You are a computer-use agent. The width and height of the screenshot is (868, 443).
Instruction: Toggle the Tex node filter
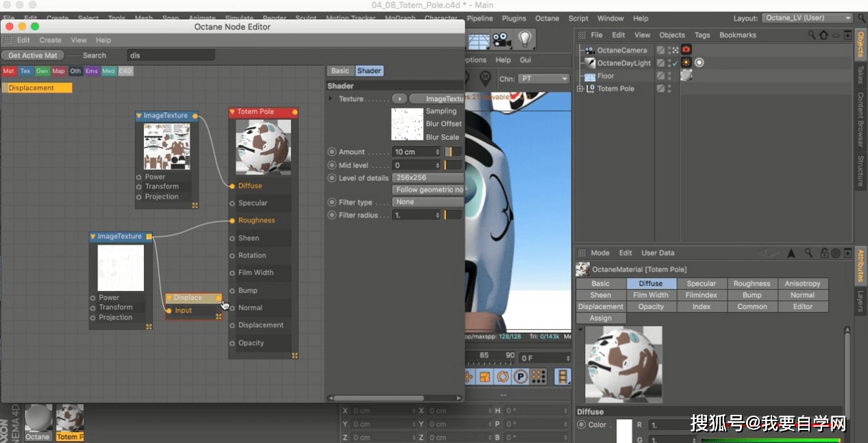[25, 71]
